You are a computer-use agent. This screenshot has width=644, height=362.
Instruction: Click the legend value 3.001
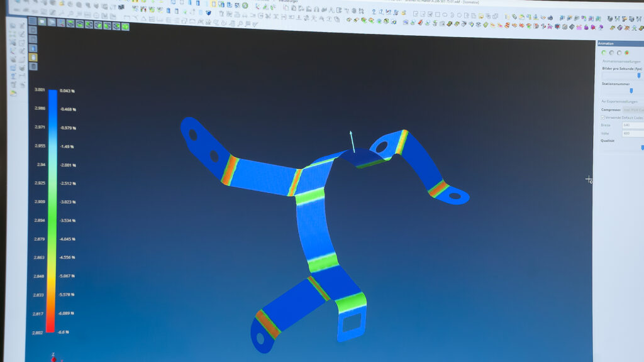(40, 89)
